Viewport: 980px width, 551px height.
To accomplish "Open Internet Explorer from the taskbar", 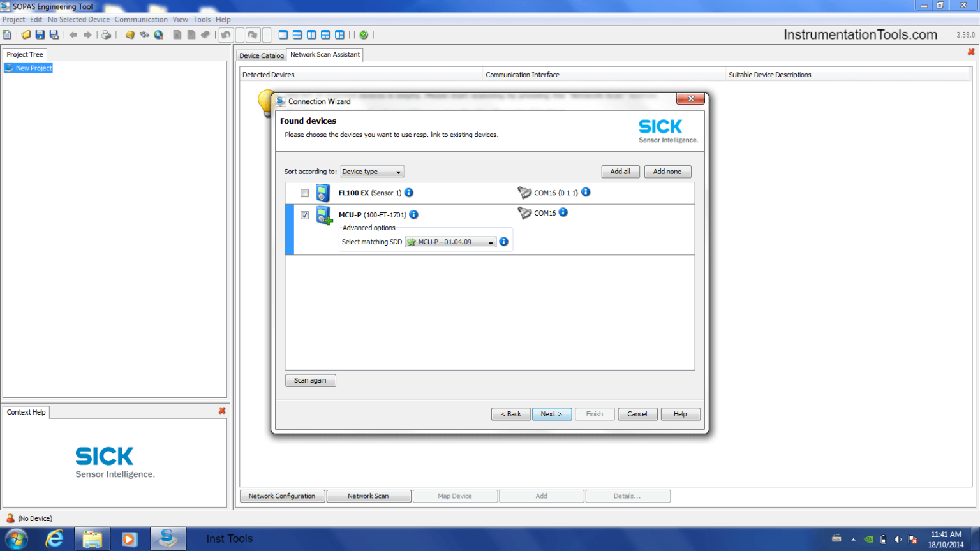I will pyautogui.click(x=55, y=539).
